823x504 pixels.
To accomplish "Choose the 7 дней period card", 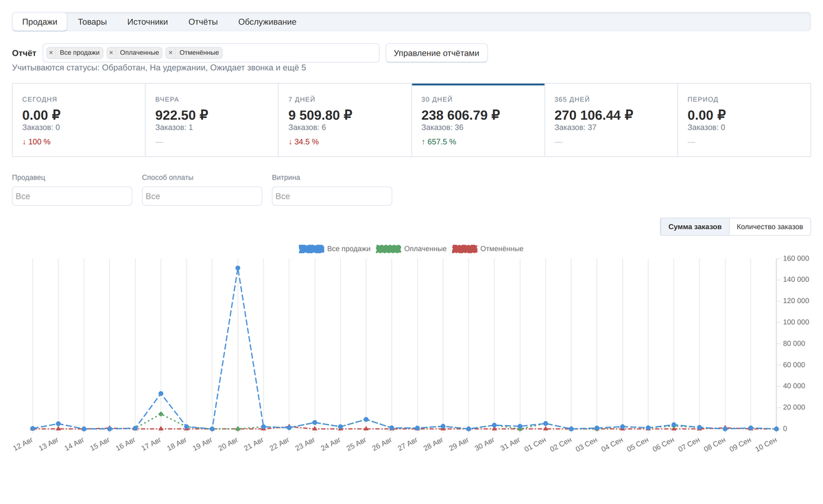I will tap(345, 120).
